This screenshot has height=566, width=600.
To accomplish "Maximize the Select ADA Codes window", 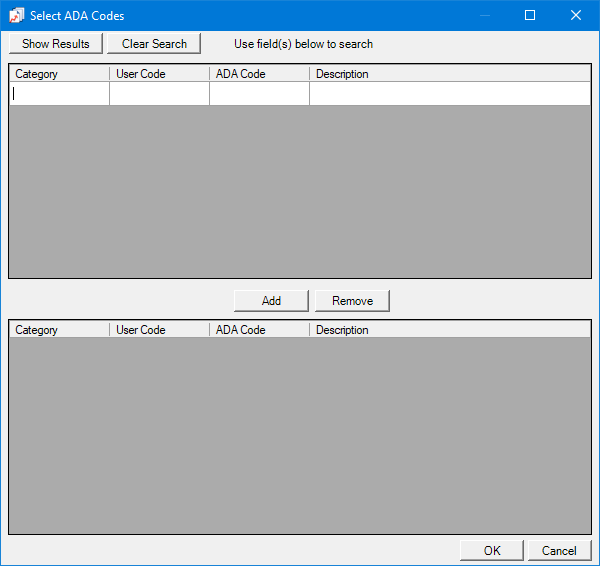I will click(530, 15).
